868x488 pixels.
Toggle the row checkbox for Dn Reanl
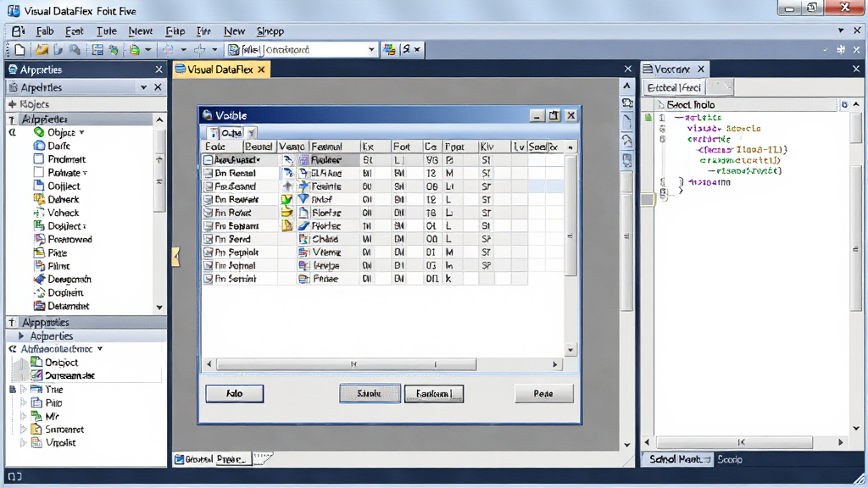(x=209, y=173)
